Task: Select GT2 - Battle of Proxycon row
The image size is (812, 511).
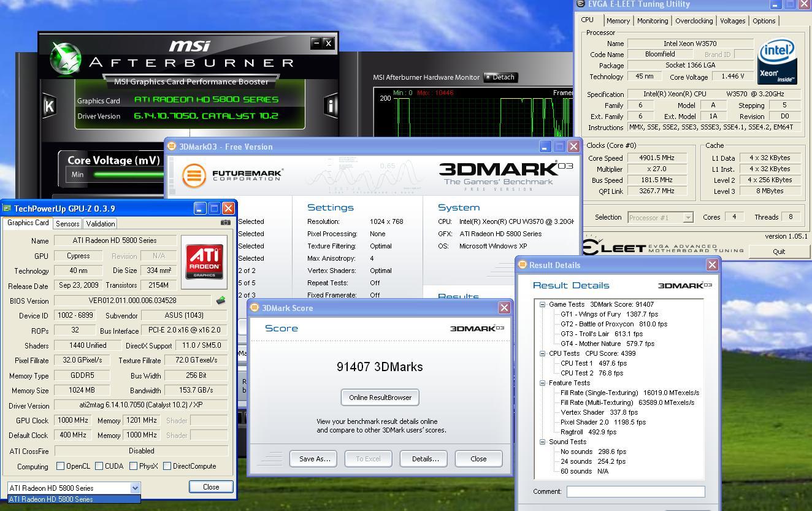Action: (x=614, y=324)
